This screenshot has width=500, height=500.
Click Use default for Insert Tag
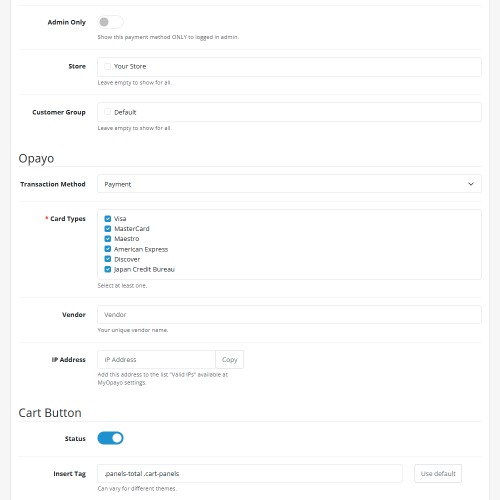pyautogui.click(x=438, y=474)
